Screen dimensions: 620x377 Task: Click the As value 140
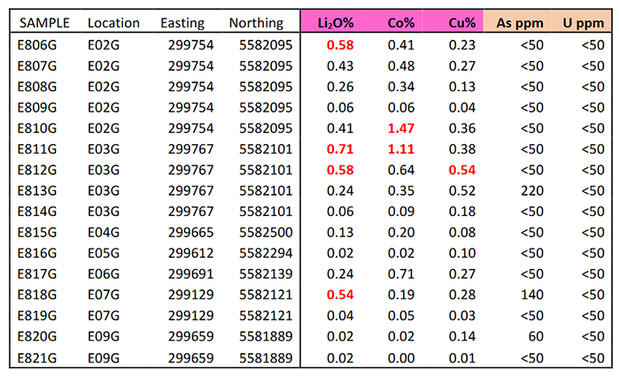[532, 295]
